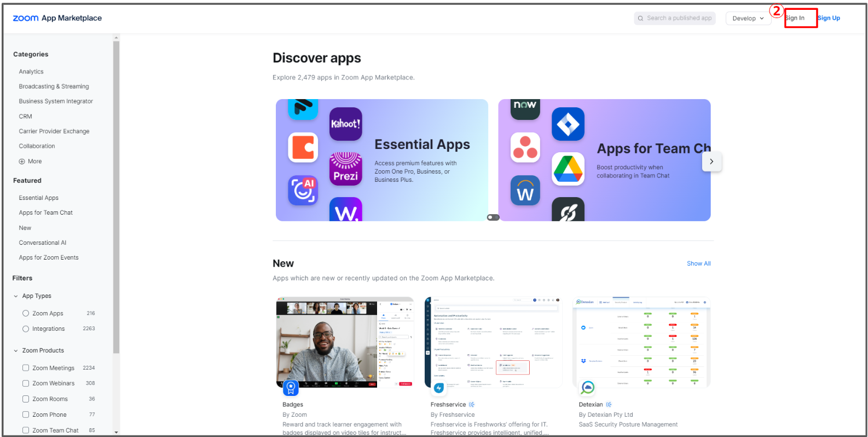Open the Detexian screenshot thumbnail
The image size is (868, 437).
coord(641,343)
